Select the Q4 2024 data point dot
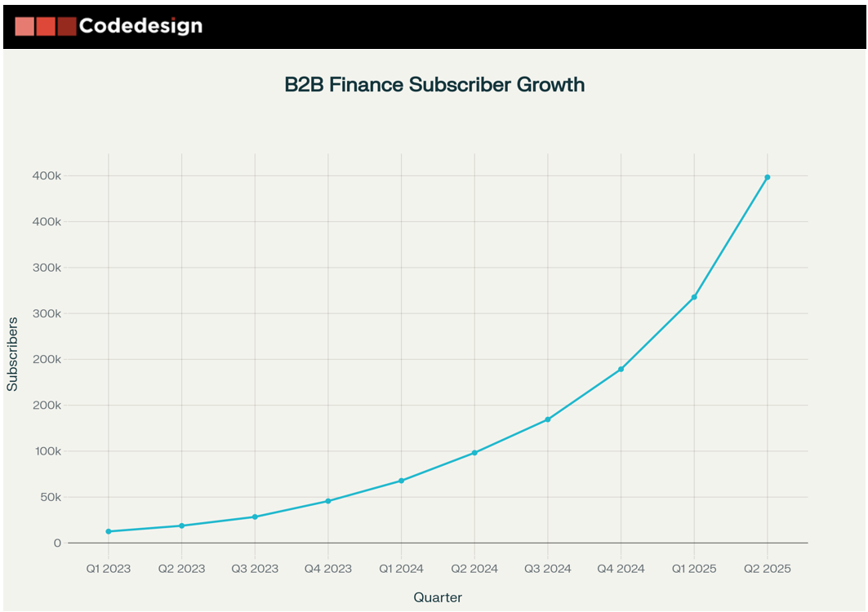Image resolution: width=868 pixels, height=612 pixels. 621,369
